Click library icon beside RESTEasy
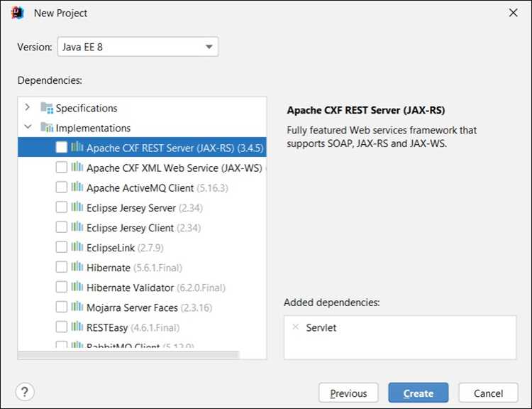Image resolution: width=532 pixels, height=409 pixels. (x=77, y=327)
